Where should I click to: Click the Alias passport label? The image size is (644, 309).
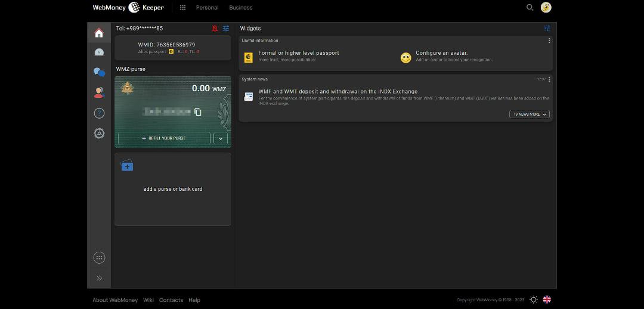tap(152, 52)
